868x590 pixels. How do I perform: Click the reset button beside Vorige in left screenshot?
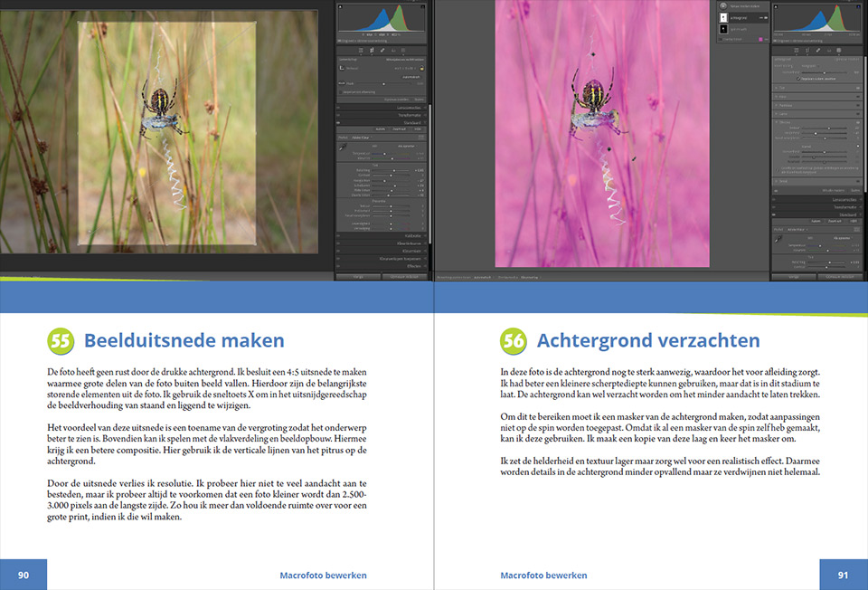point(405,276)
